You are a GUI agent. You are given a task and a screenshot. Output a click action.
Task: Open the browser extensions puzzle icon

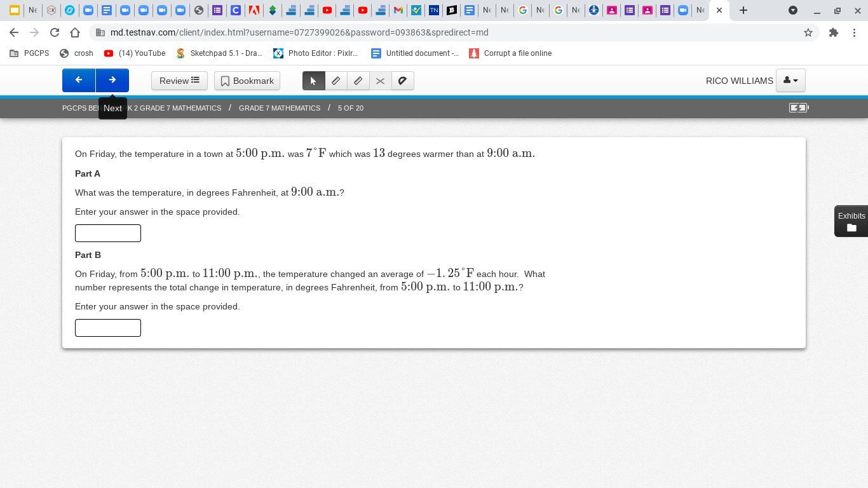pos(834,32)
